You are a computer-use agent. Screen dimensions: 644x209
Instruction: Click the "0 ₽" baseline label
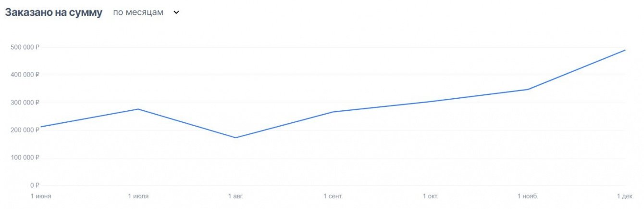(34, 185)
